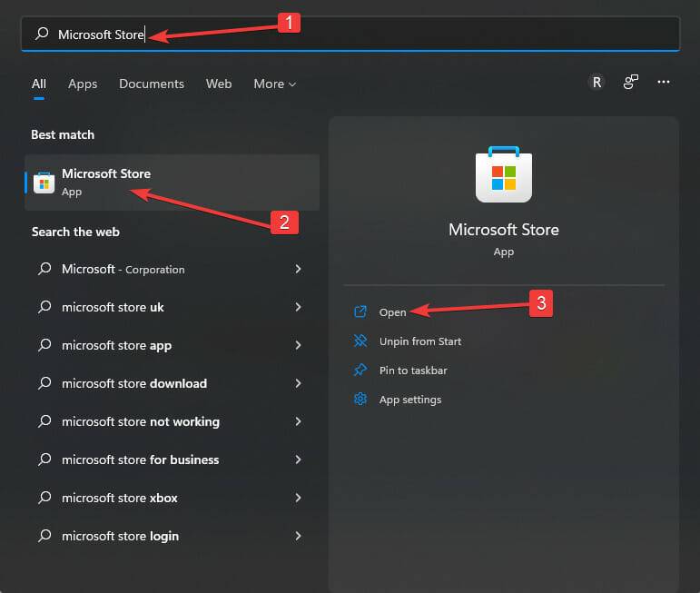Expand microsoft store app chevron
Image resolution: width=700 pixels, height=593 pixels.
point(298,345)
